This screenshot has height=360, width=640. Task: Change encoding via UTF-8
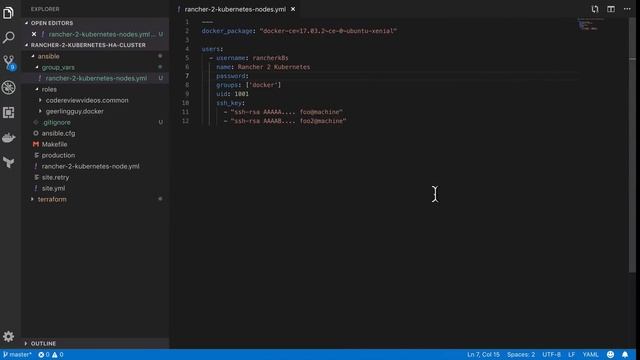click(x=551, y=354)
